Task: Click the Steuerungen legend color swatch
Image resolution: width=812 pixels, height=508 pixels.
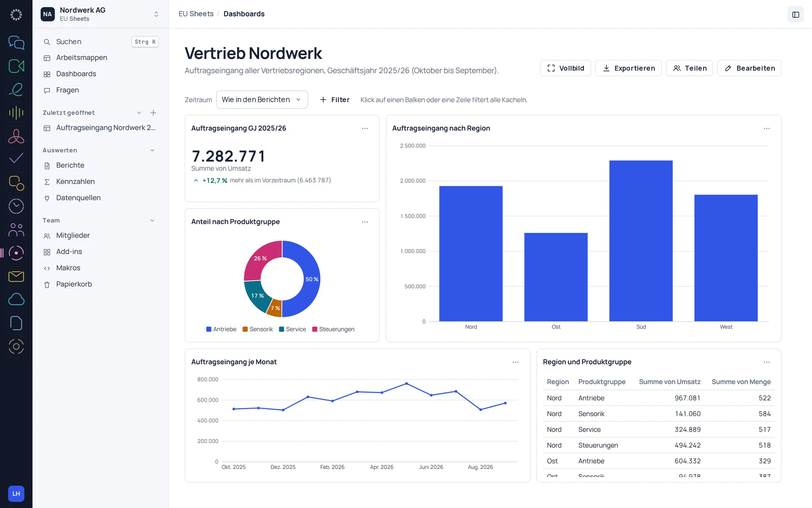Action: 315,329
